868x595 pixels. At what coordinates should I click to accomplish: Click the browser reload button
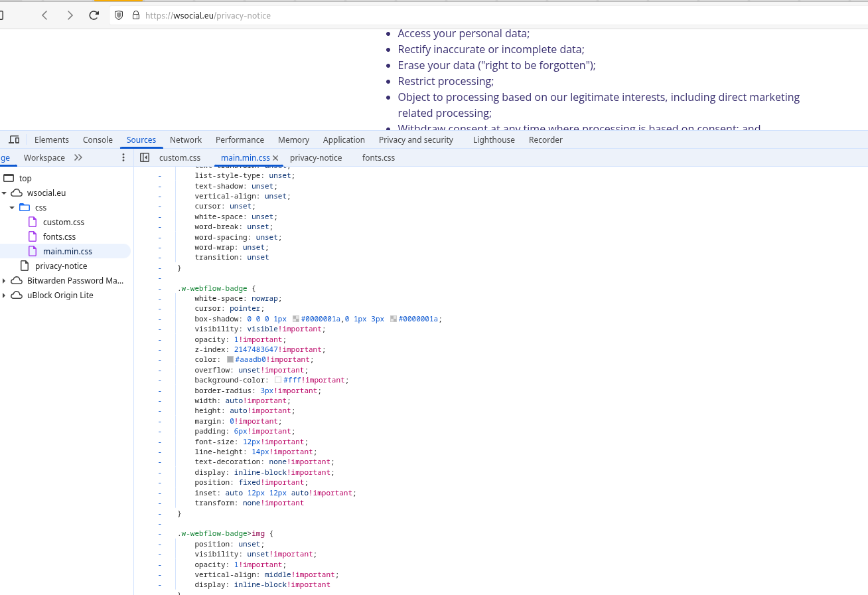[94, 15]
